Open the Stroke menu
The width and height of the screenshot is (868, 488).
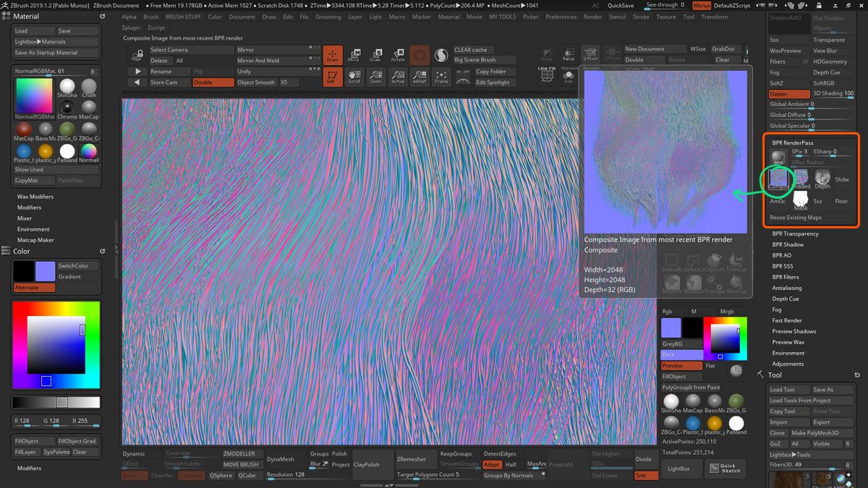641,17
